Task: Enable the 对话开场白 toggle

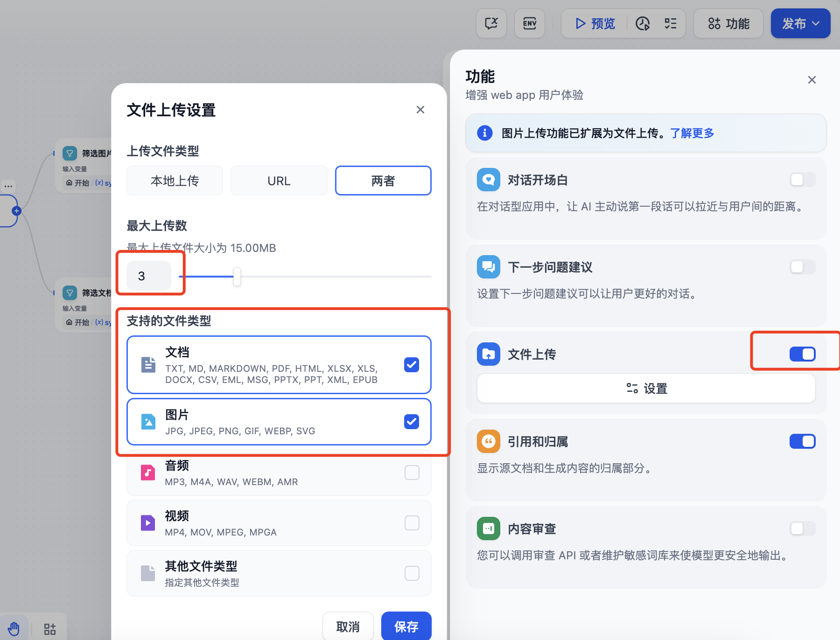Action: click(x=802, y=180)
